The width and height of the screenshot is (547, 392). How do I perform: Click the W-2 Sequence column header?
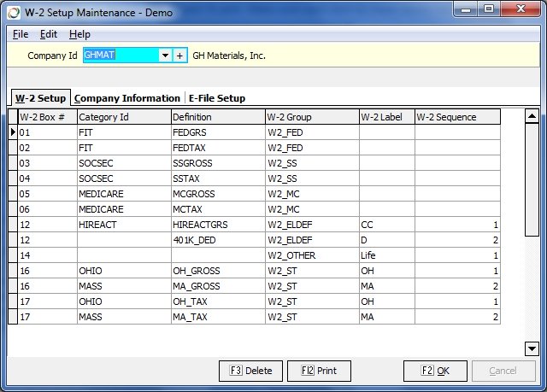pyautogui.click(x=457, y=117)
